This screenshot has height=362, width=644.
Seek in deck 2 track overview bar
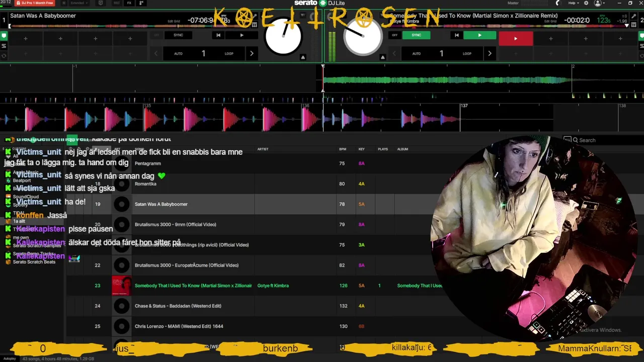pos(508,26)
